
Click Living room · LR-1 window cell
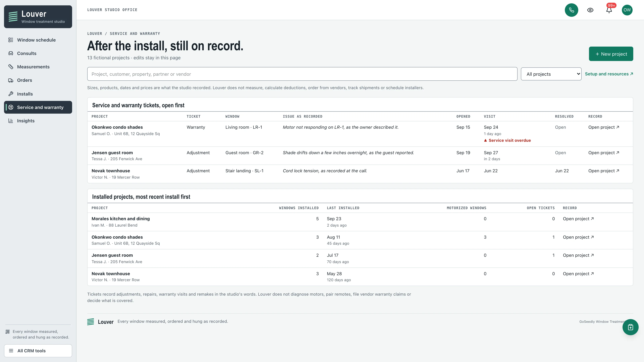244,127
